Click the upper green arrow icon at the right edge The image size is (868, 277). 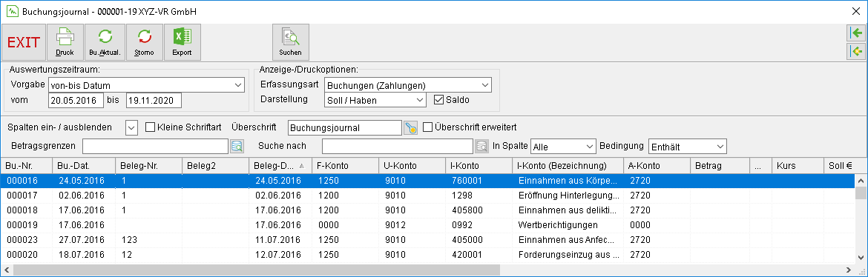[856, 33]
